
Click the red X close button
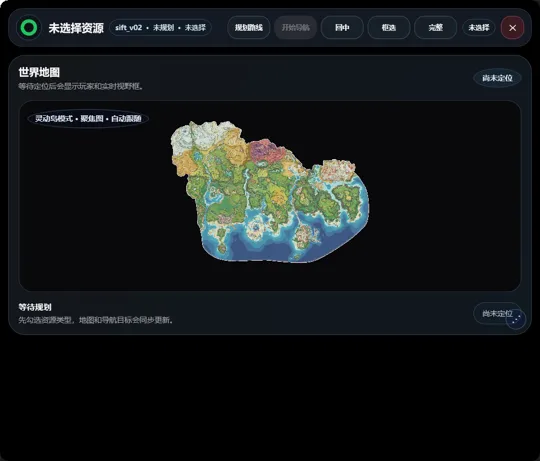tap(512, 28)
